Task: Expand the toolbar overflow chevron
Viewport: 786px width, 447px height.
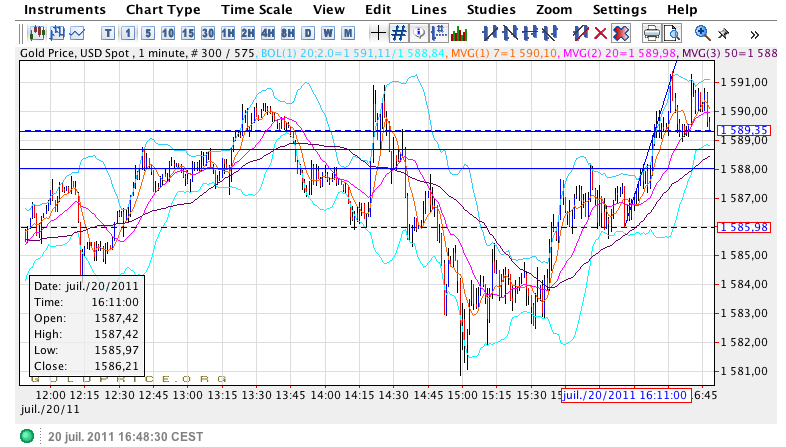Action: point(751,33)
